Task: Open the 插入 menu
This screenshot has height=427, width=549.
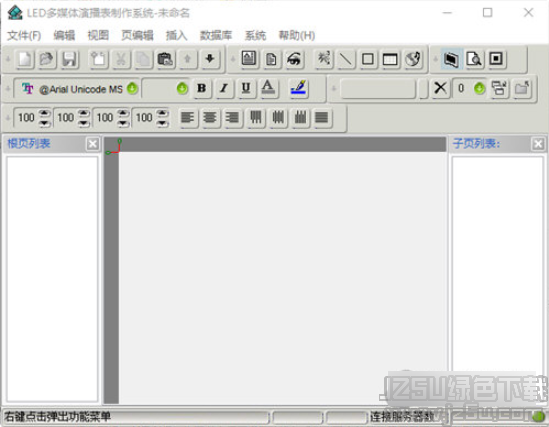Action: coord(176,35)
